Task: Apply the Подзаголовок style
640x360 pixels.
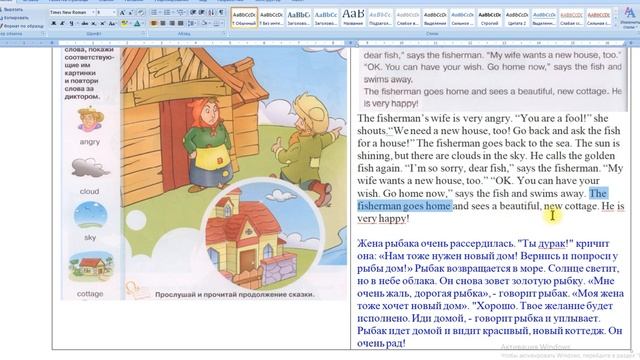Action: [x=380, y=18]
